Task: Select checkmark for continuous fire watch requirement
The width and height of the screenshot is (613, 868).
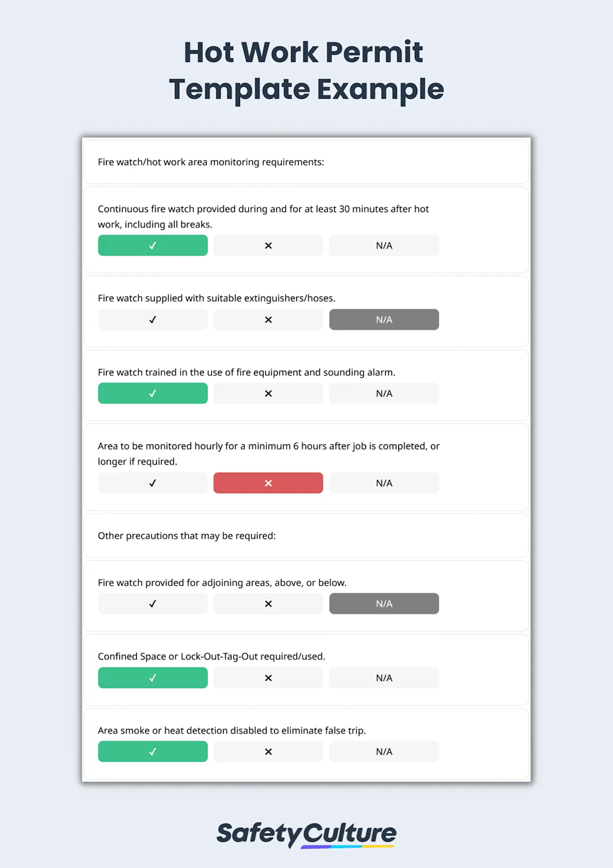Action: tap(152, 245)
